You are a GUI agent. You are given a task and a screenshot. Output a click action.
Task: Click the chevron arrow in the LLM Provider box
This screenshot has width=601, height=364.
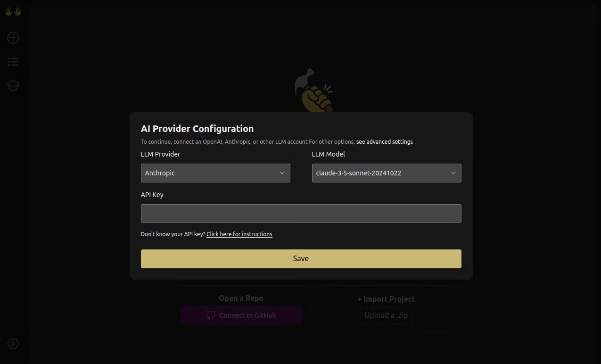(x=282, y=173)
